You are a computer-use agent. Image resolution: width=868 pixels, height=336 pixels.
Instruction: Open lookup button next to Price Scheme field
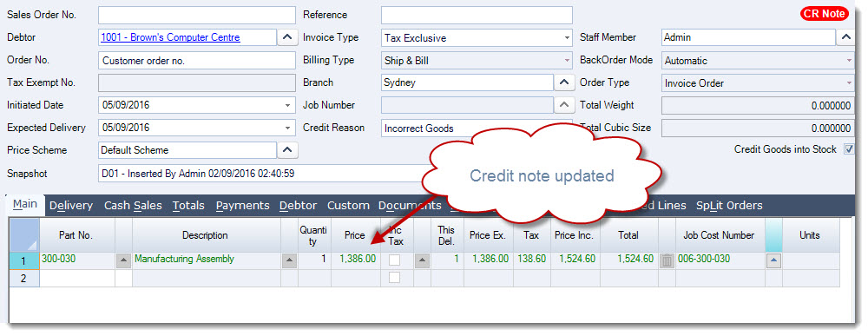pyautogui.click(x=286, y=150)
